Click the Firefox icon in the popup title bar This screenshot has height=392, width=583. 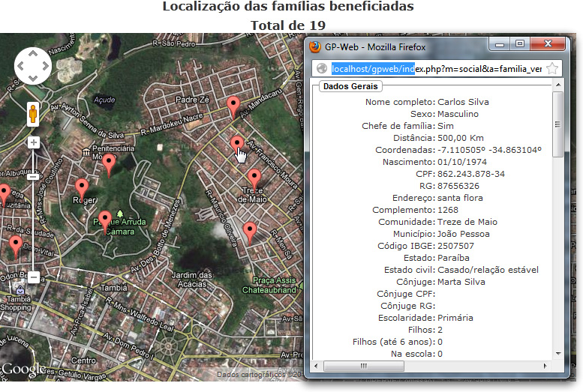click(315, 46)
